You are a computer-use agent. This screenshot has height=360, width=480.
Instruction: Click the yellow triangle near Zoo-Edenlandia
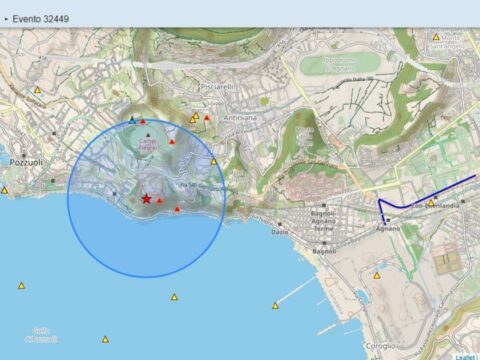tap(431, 203)
